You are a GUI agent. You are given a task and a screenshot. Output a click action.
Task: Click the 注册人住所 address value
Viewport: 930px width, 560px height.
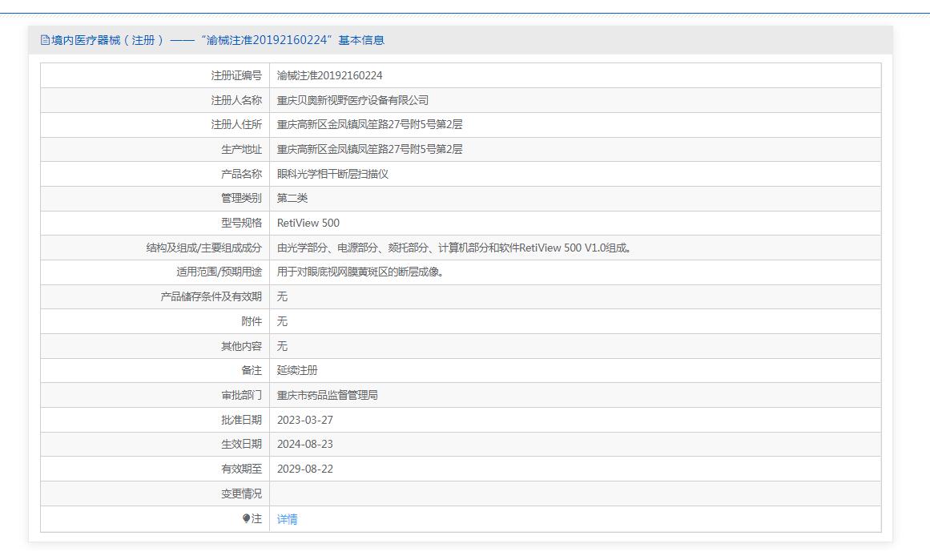click(369, 124)
